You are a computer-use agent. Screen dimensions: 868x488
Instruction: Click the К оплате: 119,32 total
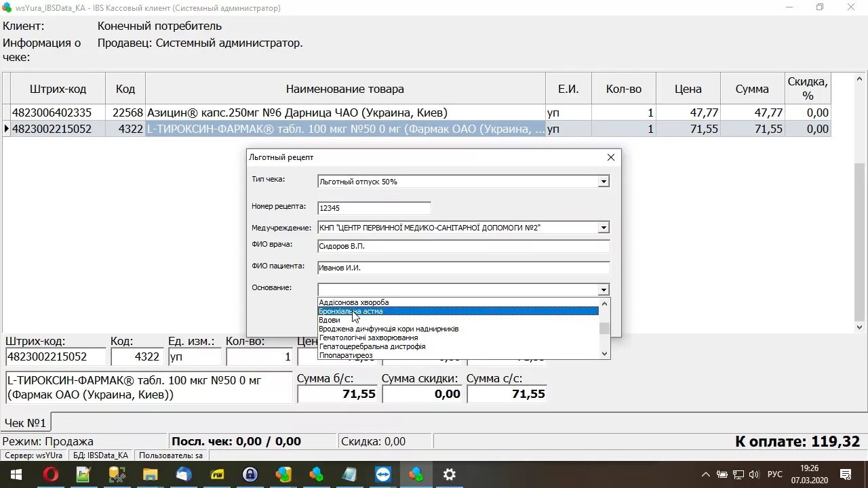tap(797, 441)
